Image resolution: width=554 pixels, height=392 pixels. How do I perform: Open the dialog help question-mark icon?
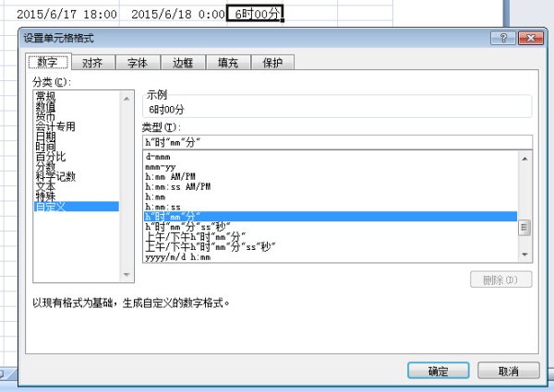(503, 38)
